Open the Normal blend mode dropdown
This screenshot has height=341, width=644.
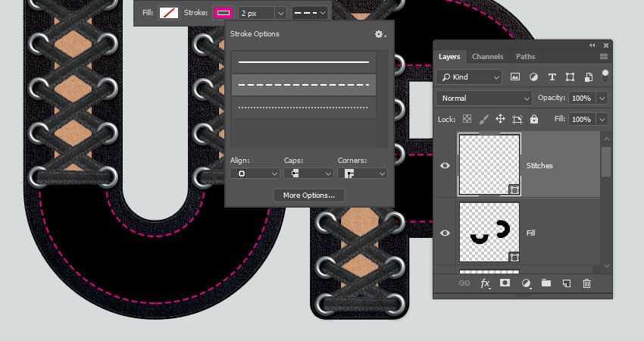(484, 99)
